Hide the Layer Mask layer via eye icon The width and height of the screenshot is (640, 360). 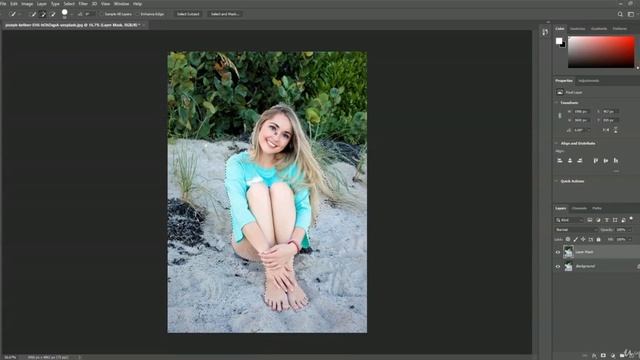(558, 252)
